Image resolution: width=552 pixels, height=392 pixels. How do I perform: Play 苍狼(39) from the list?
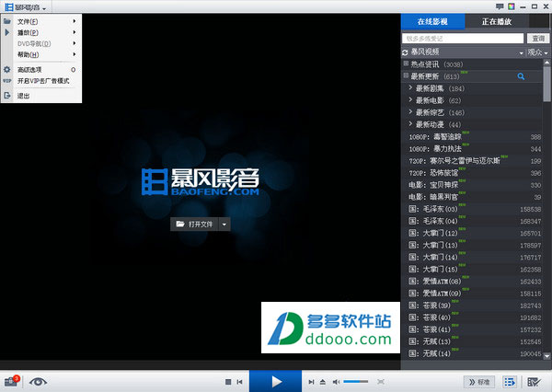click(x=472, y=306)
